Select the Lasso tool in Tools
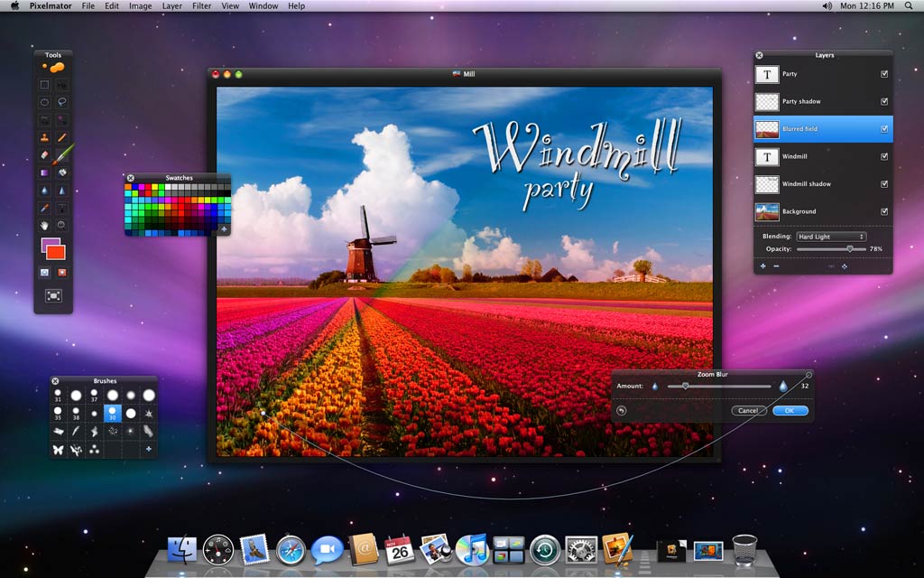 (62, 102)
